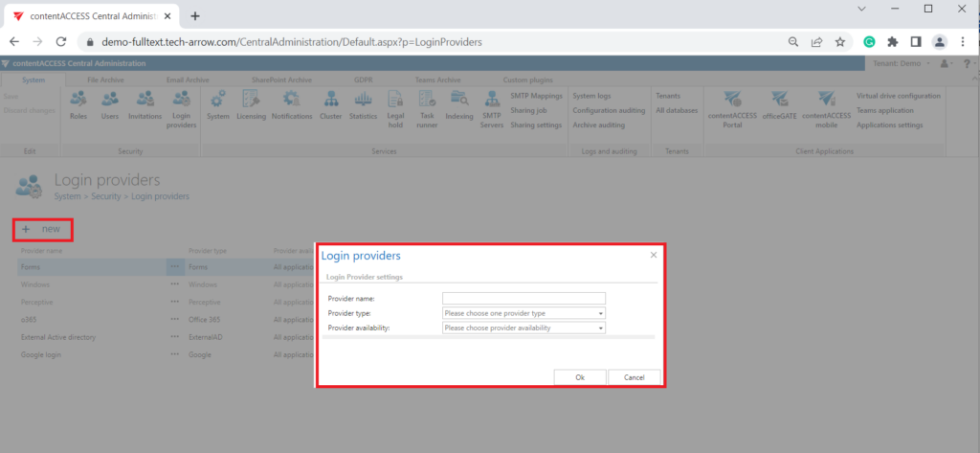Toggle the browser side panel icon
This screenshot has height=453, width=980.
916,42
